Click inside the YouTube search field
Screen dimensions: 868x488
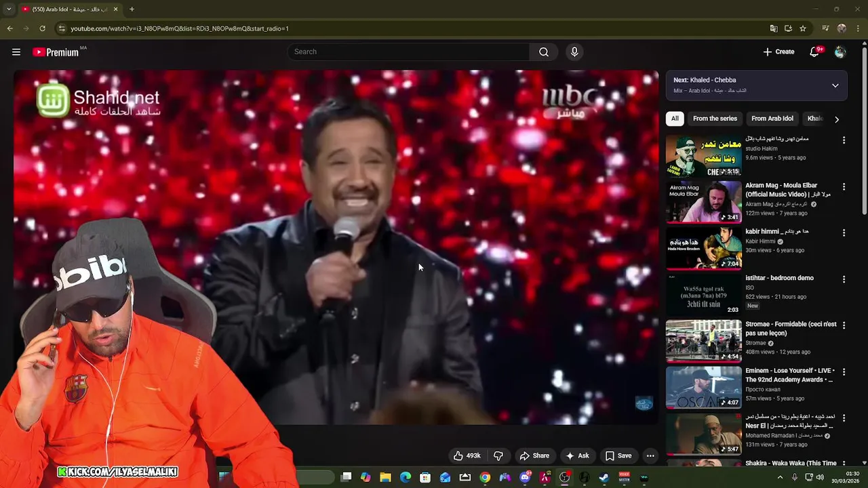[x=409, y=52]
